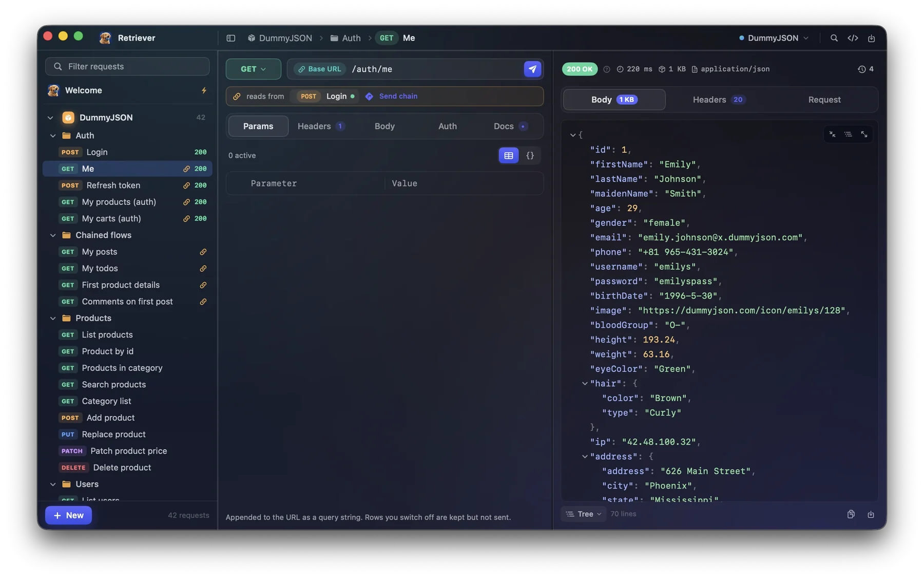Click the Filter requests field
The image size is (924, 579).
(x=127, y=66)
